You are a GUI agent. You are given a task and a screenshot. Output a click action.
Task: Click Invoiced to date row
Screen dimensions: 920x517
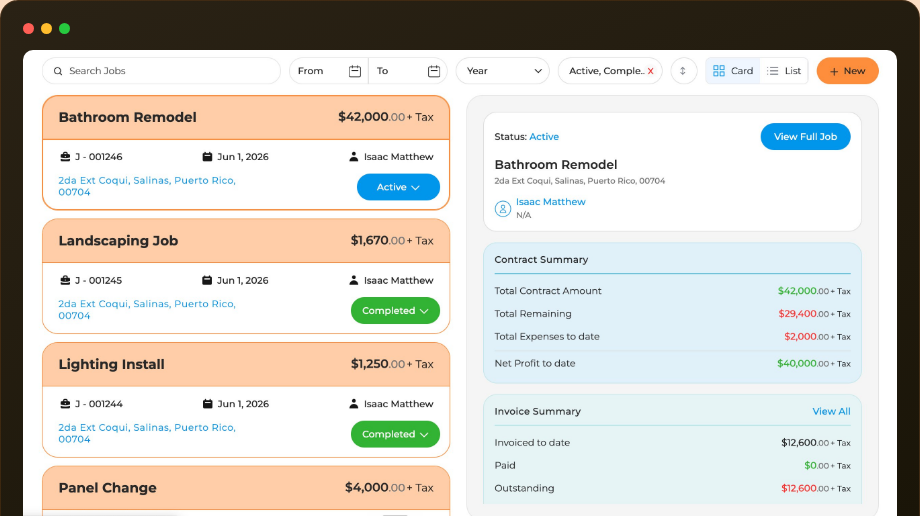(672, 443)
